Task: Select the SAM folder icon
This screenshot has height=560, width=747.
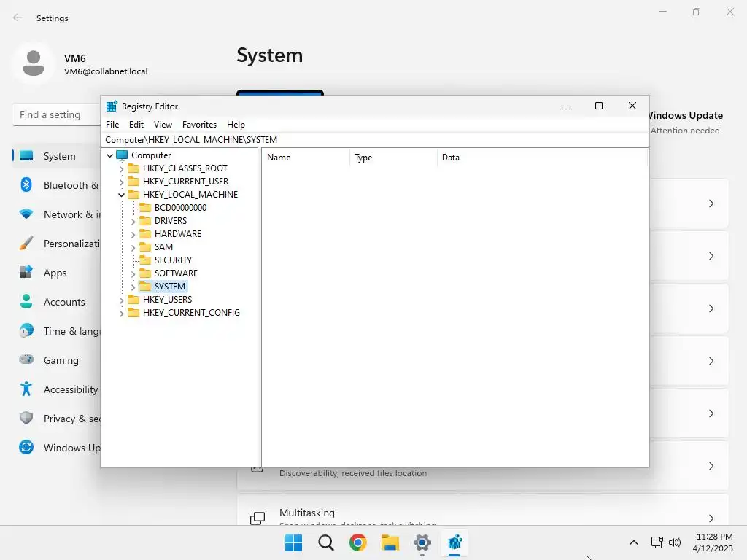Action: (145, 246)
